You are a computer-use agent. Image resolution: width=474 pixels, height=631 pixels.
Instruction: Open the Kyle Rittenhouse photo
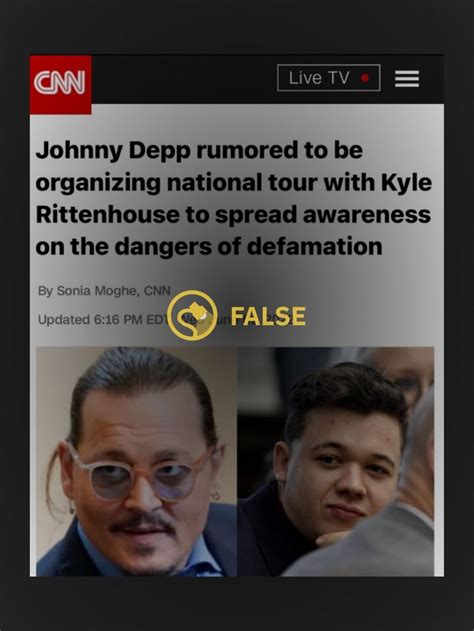(x=336, y=462)
